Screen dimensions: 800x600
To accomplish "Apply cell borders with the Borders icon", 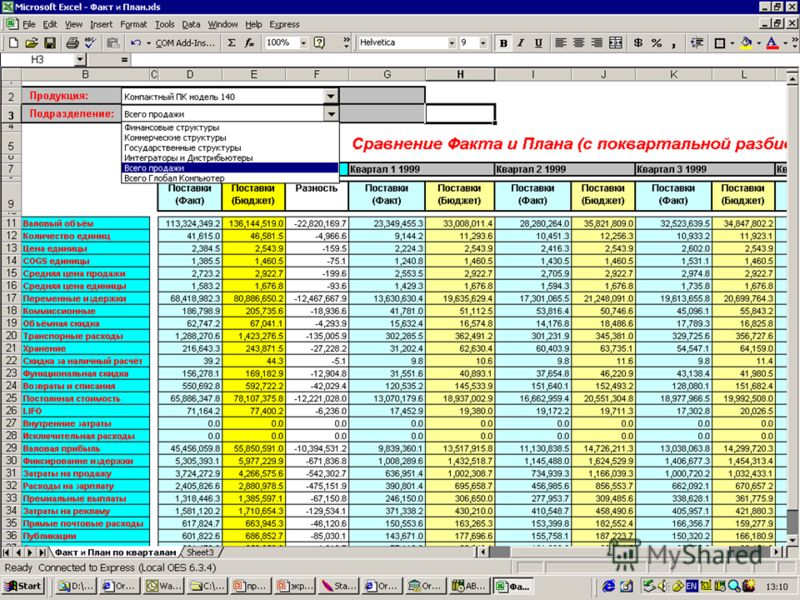I will pyautogui.click(x=719, y=43).
